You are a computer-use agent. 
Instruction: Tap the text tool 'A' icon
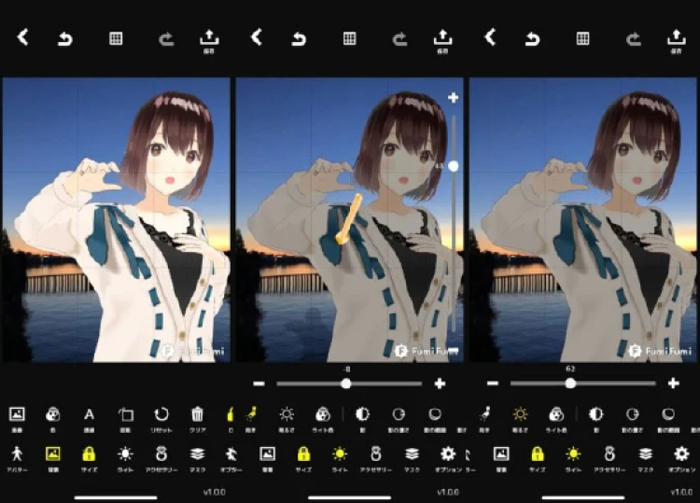coord(89,415)
